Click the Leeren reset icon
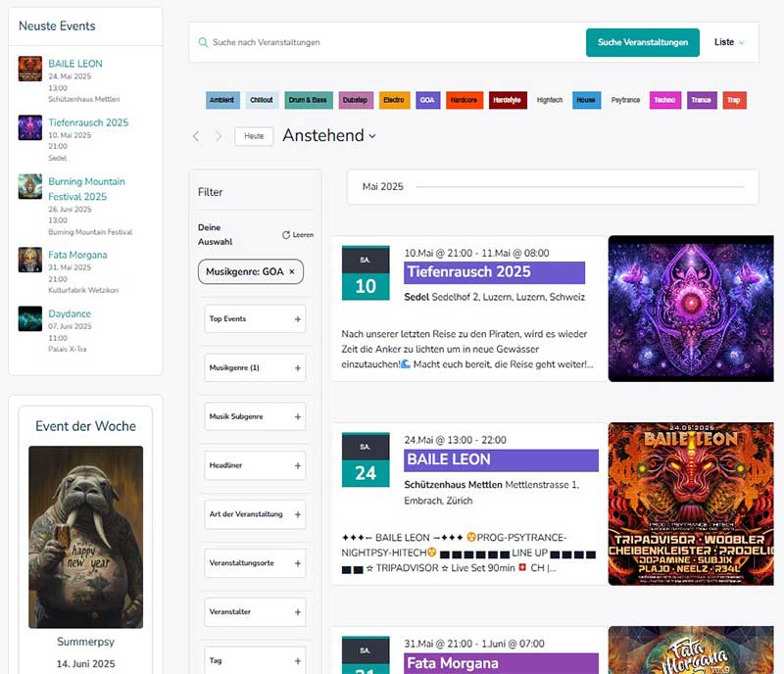The width and height of the screenshot is (784, 674). pyautogui.click(x=286, y=235)
